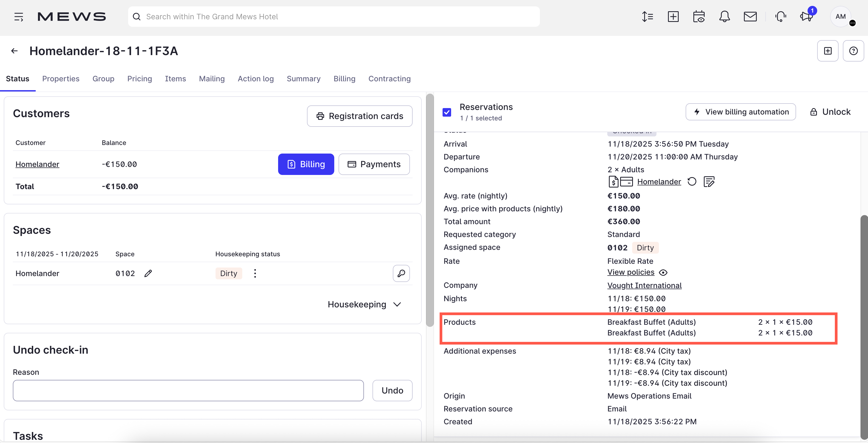Click the Mews logo
Screen dimensions: 868x443
72,17
